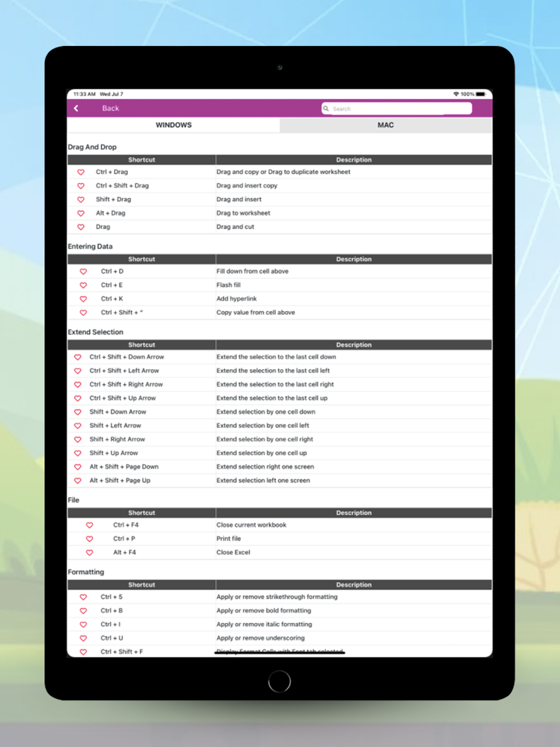Favorite the Ctrl + E Flash fill shortcut
This screenshot has width=560, height=747.
pos(83,285)
